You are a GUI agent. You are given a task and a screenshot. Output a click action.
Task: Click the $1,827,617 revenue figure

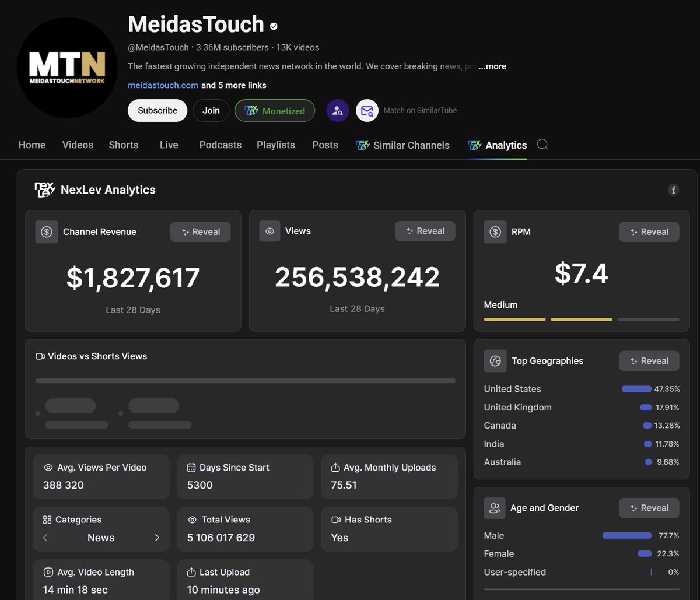pos(133,278)
